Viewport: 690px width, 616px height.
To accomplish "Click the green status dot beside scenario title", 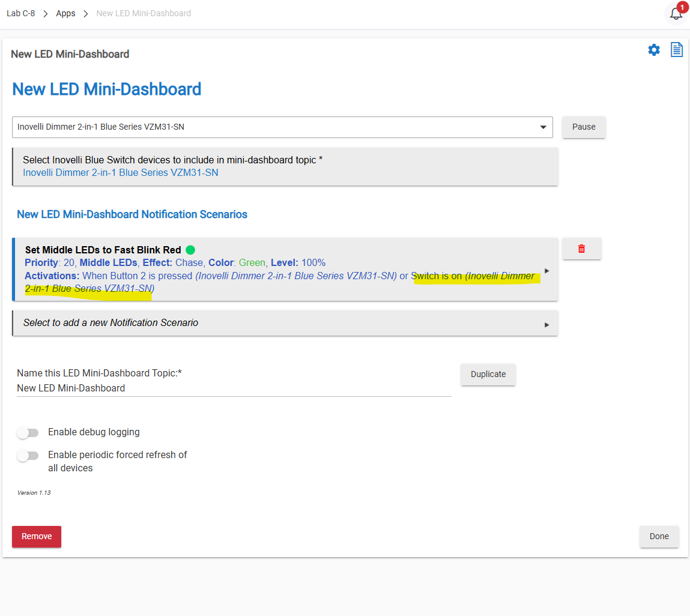I will 190,250.
